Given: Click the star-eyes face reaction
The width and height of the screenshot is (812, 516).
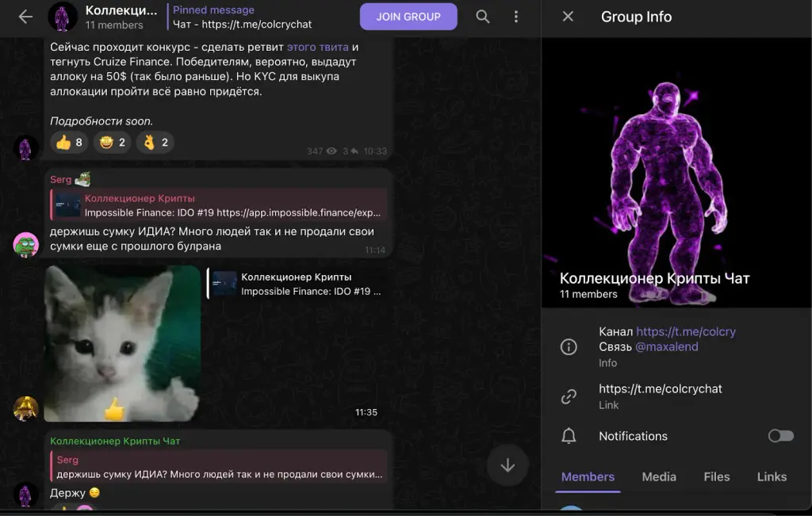Looking at the screenshot, I should point(112,143).
